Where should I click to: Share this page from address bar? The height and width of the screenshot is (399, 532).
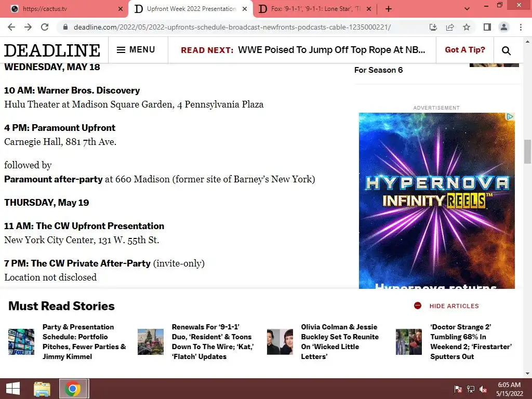450,27
